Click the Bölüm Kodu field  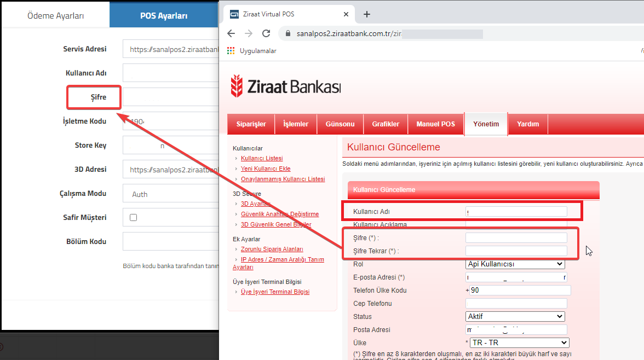pos(170,241)
